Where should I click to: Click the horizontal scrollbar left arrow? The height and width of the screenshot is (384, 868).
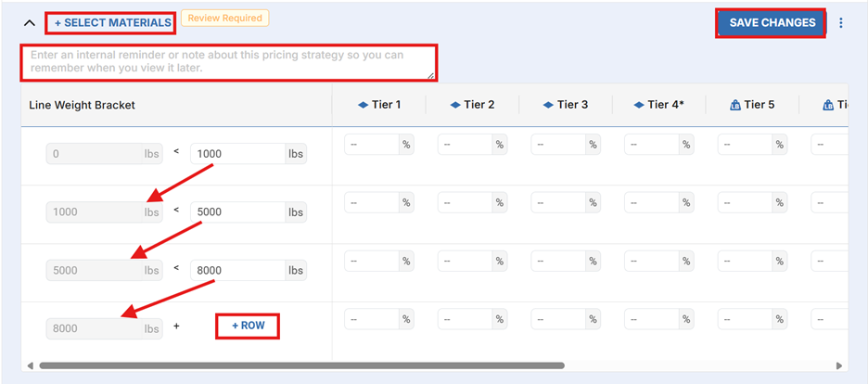pyautogui.click(x=32, y=365)
